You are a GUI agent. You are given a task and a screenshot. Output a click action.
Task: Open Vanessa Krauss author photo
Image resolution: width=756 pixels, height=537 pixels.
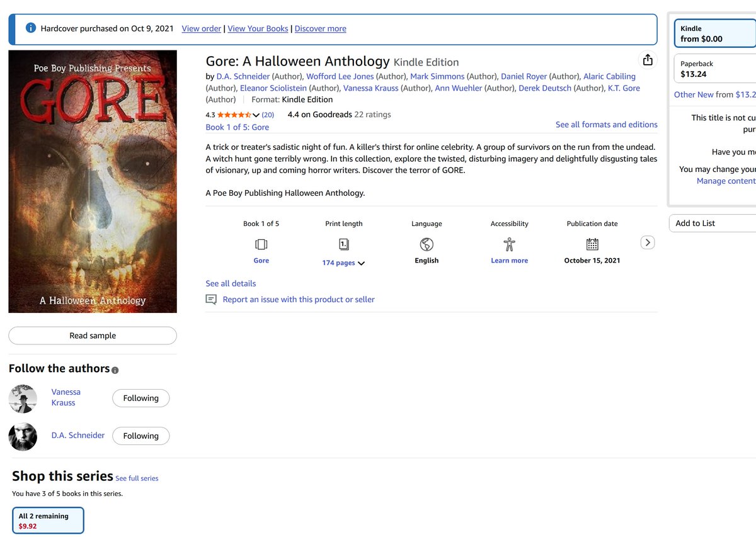point(23,399)
